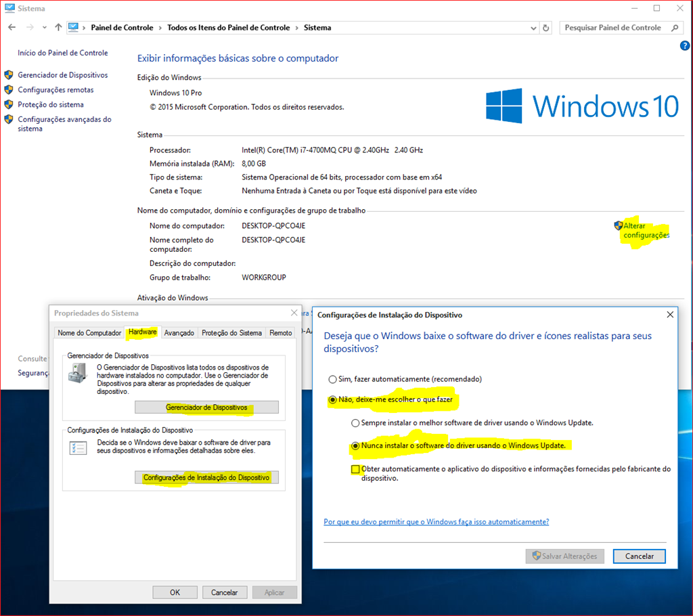Click Cancelar in device installation dialog
693x616 pixels.
point(640,556)
